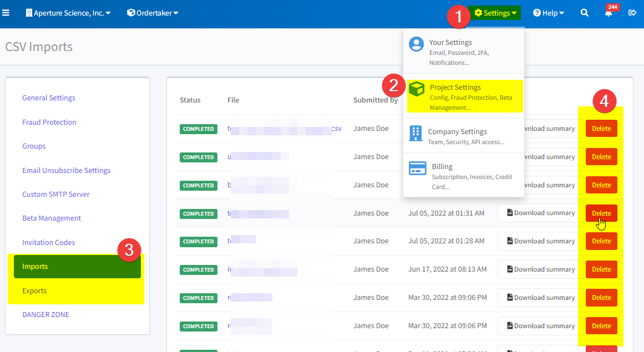Open the Settings dropdown menu

click(x=495, y=13)
